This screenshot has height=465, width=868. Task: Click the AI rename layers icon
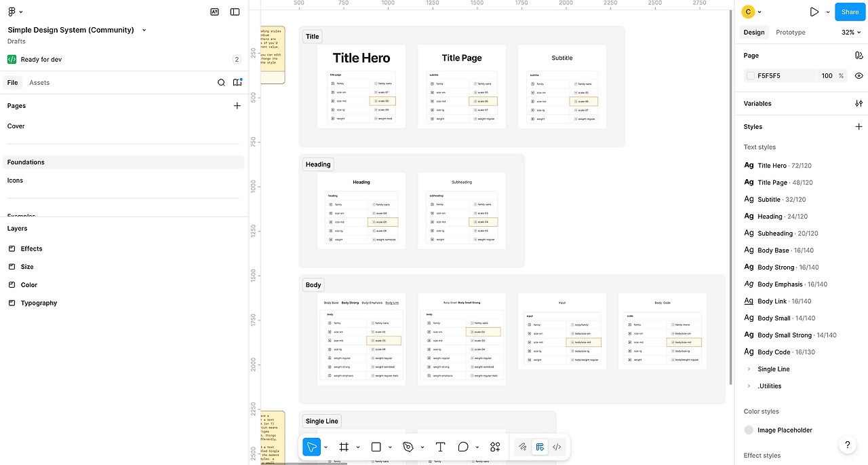tap(214, 12)
